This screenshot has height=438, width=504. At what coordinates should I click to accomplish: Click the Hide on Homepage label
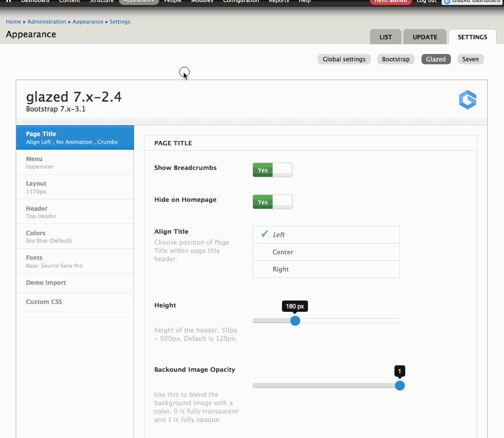point(185,199)
